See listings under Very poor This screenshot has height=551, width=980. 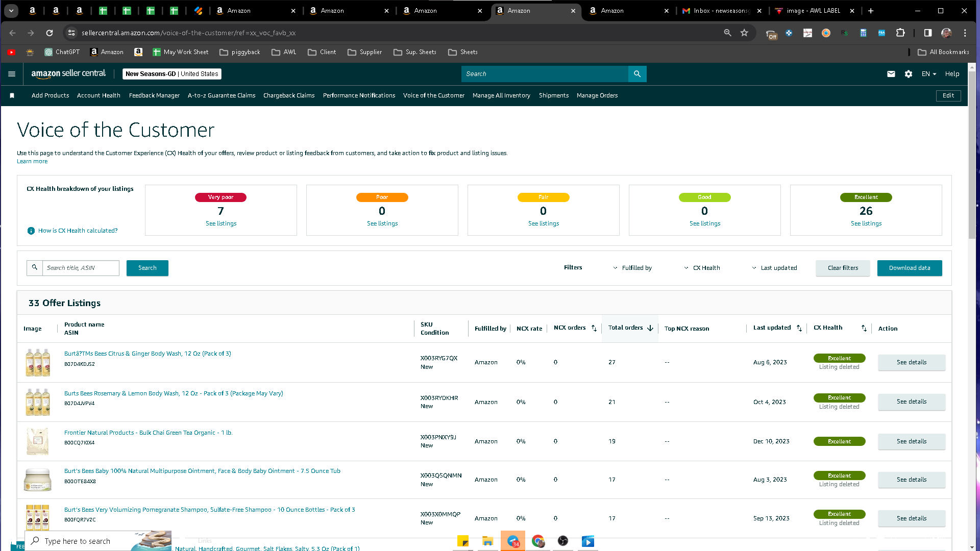(x=221, y=223)
